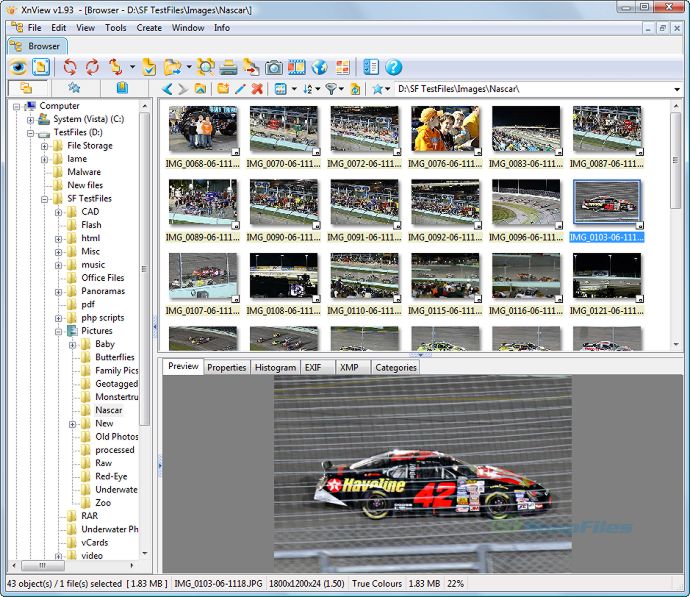Expand the System (Vista) (C:) drive
Viewport: 690px width, 597px height.
click(30, 120)
